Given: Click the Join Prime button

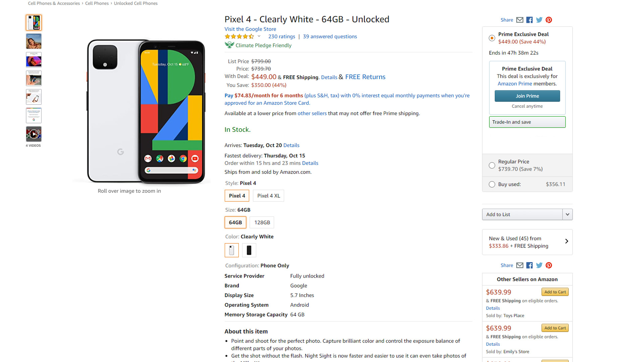Looking at the screenshot, I should (x=527, y=96).
